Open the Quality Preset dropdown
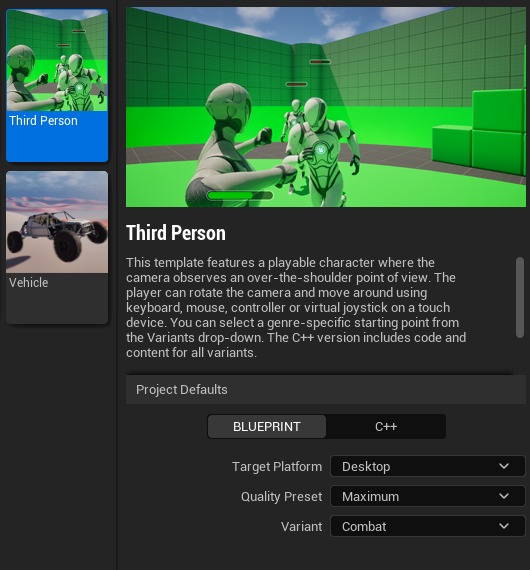 [428, 496]
